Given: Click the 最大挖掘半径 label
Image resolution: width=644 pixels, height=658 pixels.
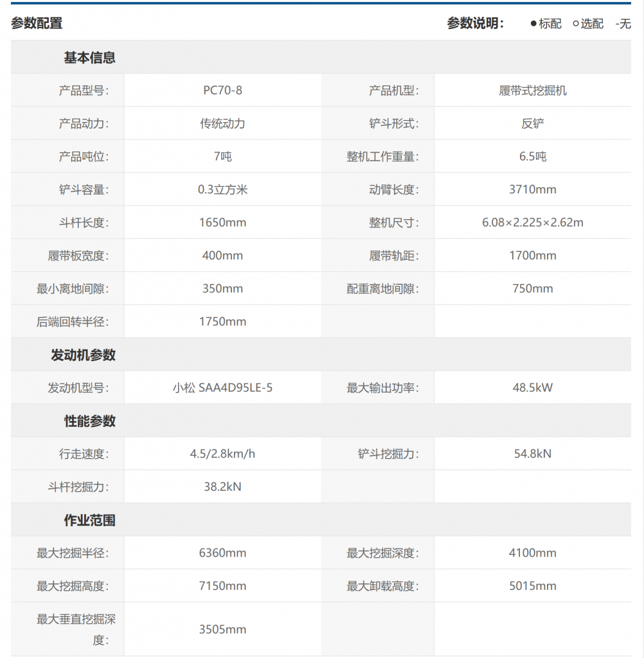Looking at the screenshot, I should (72, 553).
